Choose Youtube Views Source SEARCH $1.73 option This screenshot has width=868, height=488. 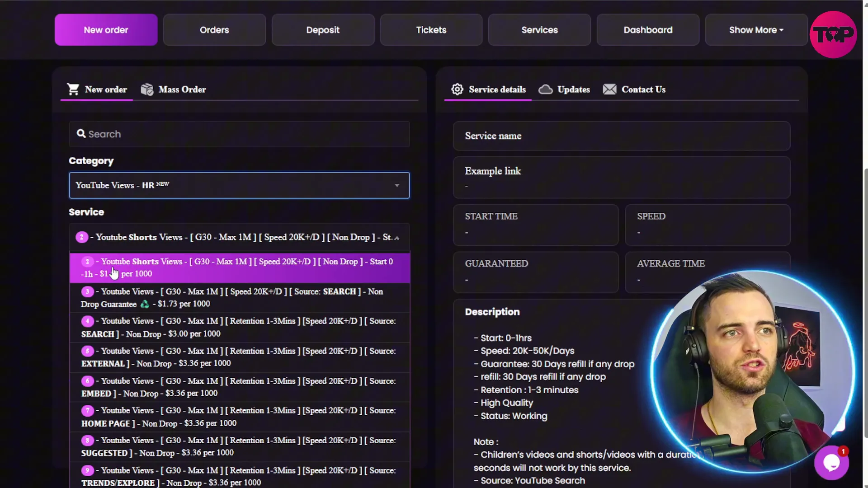pos(240,298)
